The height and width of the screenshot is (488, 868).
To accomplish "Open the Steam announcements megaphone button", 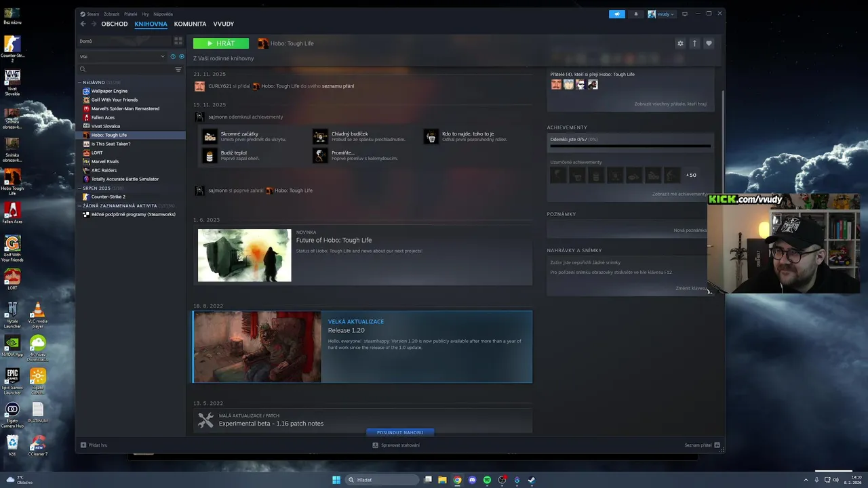I will click(616, 14).
